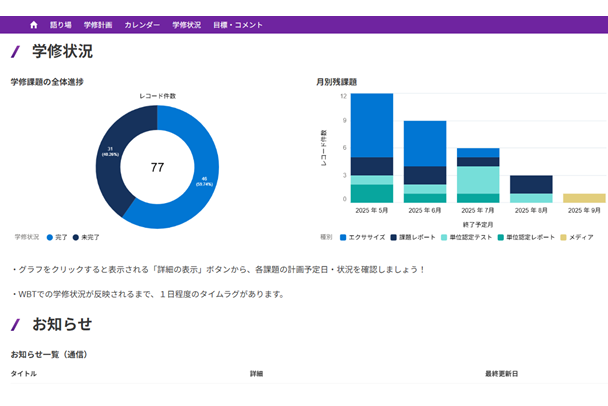
Task: Click the 77 total in donut center
Action: [157, 167]
